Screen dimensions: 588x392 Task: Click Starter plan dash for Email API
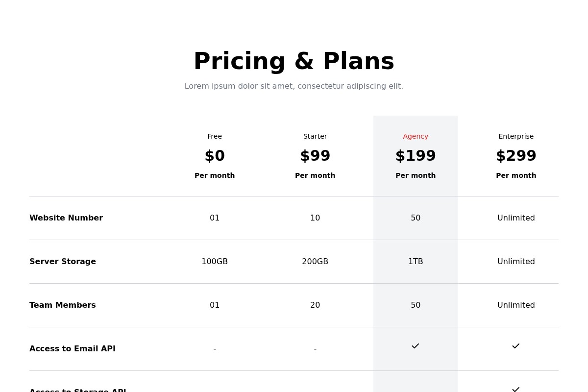[x=315, y=349]
